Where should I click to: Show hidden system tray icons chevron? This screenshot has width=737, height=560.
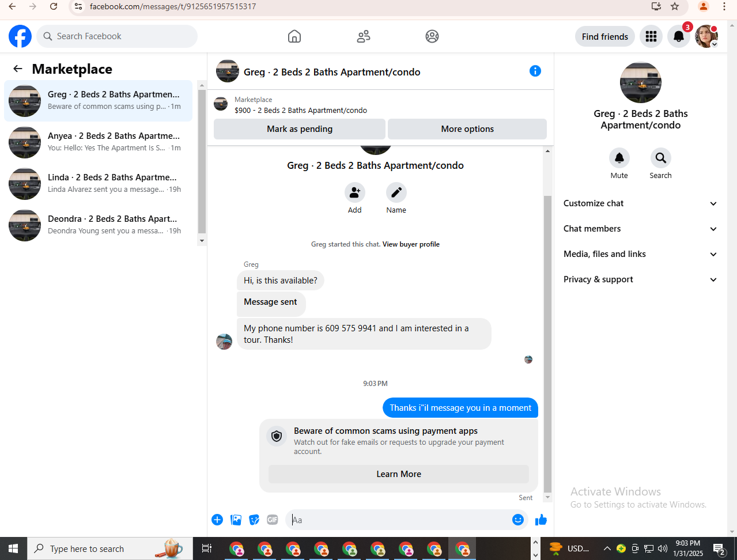click(x=607, y=548)
